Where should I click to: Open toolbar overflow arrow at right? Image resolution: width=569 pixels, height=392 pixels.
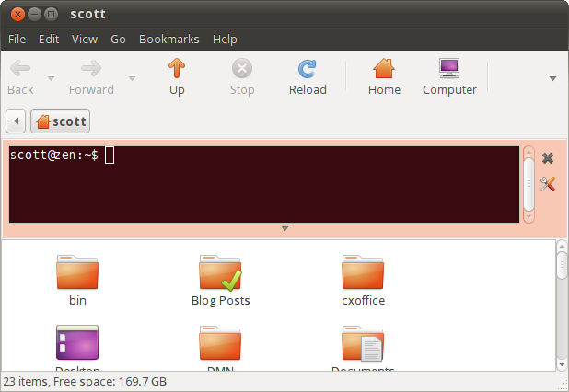(x=552, y=78)
